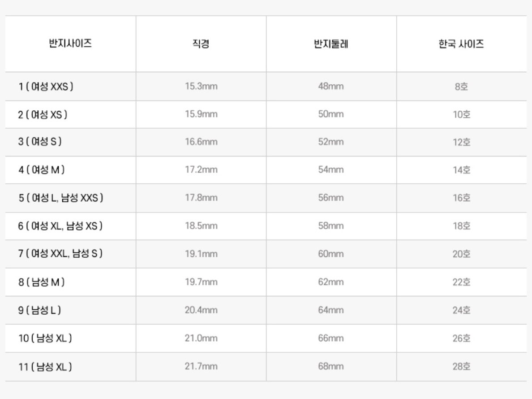The width and height of the screenshot is (532, 399).
Task: Select the 7 (여성 XXL, 남성 S) label
Action: click(x=60, y=253)
